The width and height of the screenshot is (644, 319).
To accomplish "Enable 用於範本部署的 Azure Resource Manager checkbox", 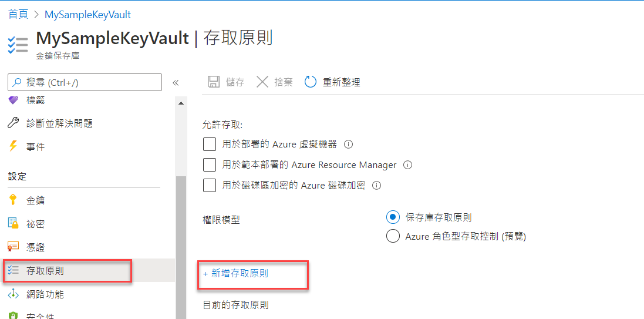I will [x=210, y=165].
